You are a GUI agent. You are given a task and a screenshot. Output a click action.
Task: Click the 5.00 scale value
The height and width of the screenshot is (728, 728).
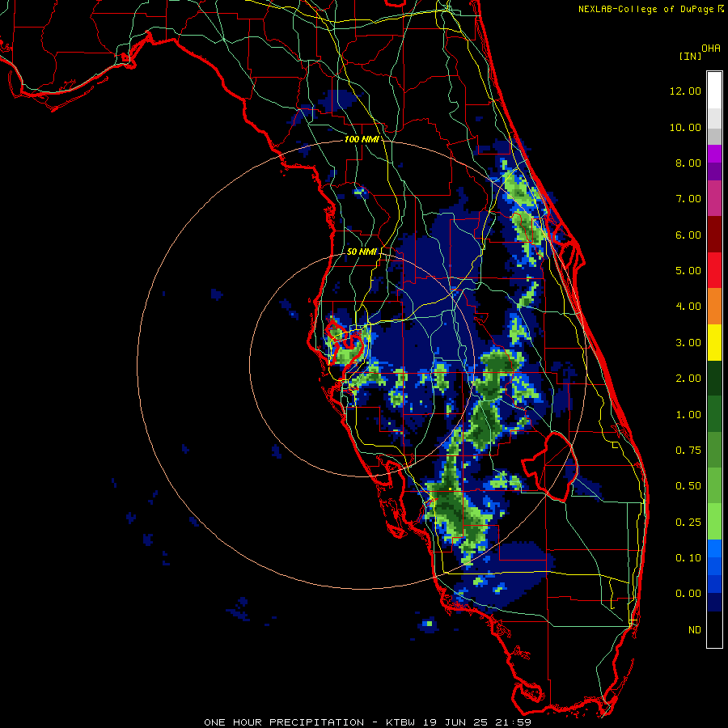coord(688,271)
